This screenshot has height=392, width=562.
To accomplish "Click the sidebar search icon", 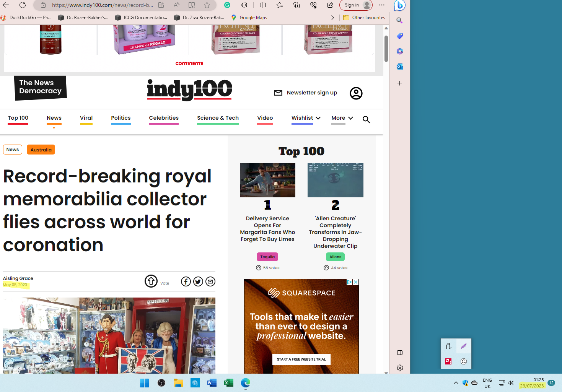I will pos(399,21).
